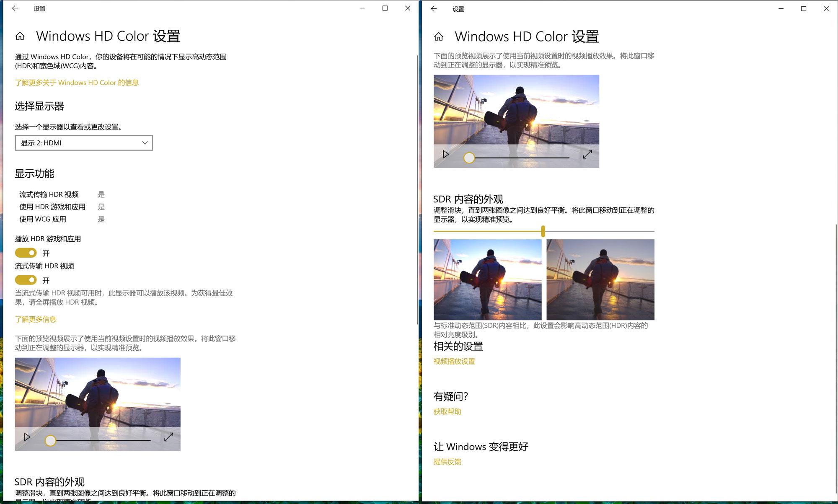
Task: Turn off the 播放 HDR 游戏和应用 toggle
Action: tap(26, 253)
